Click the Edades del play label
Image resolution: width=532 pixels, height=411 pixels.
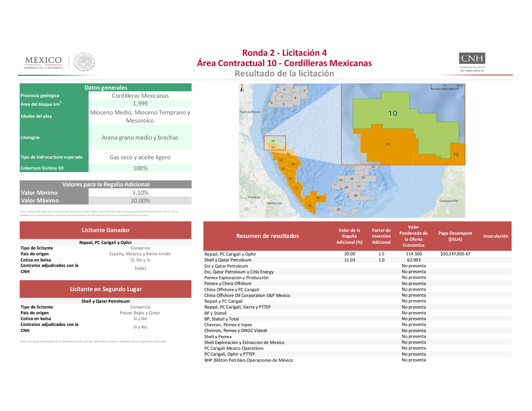[x=36, y=116]
